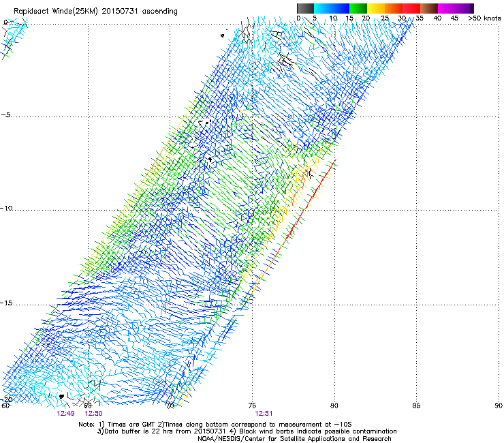This screenshot has width=504, height=443.
Task: Click the cyan-blue 5-15 knots legend band
Action: (332, 8)
